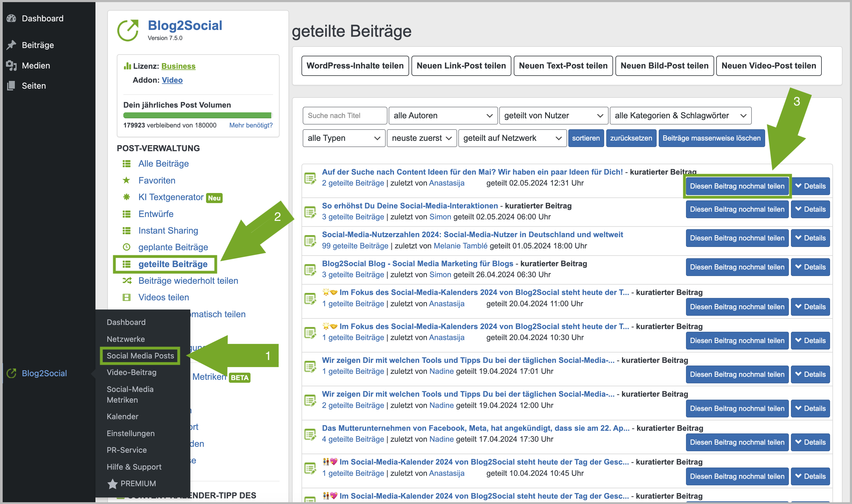Click post icon beside 'So erhöhst Du Deine'
Viewport: 852px width, 504px height.
pyautogui.click(x=310, y=212)
